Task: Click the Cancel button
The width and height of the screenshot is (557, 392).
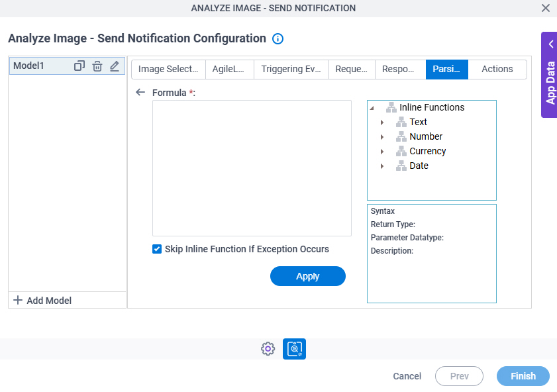Action: pyautogui.click(x=407, y=376)
